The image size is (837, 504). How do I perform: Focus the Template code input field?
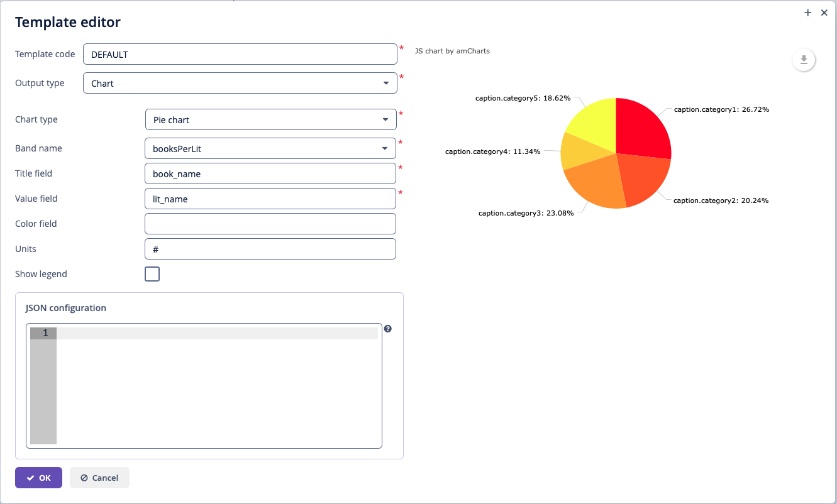240,54
